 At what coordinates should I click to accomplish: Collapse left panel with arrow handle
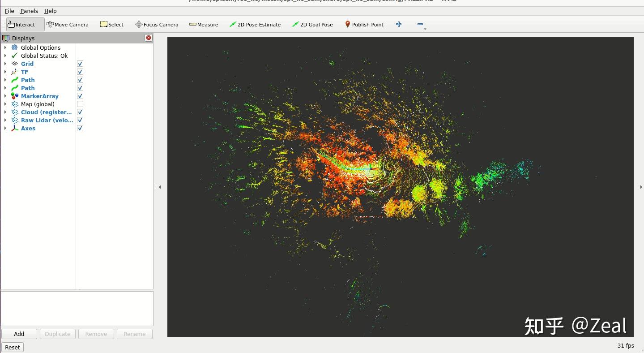click(160, 187)
